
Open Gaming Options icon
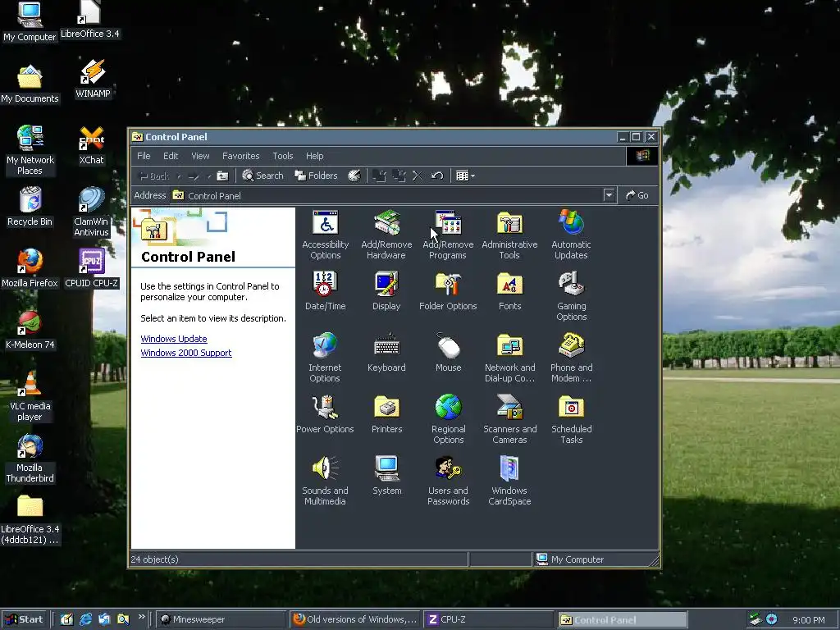(x=571, y=296)
